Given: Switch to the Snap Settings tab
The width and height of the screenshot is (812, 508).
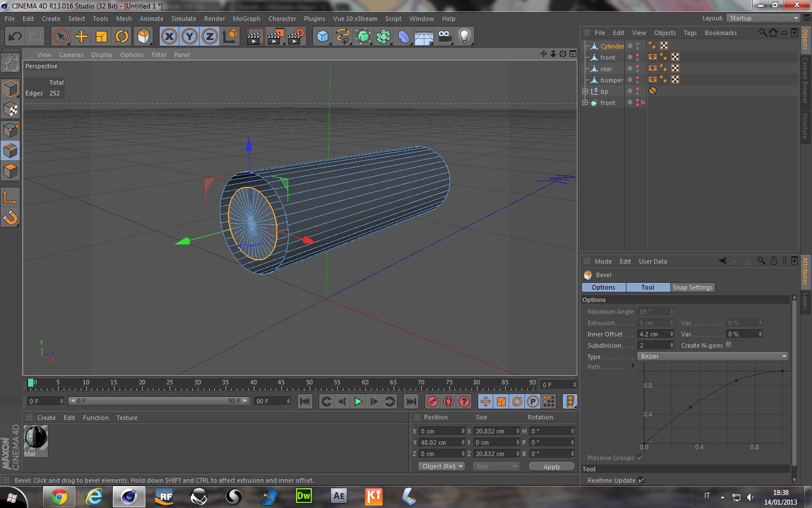Looking at the screenshot, I should tap(692, 287).
